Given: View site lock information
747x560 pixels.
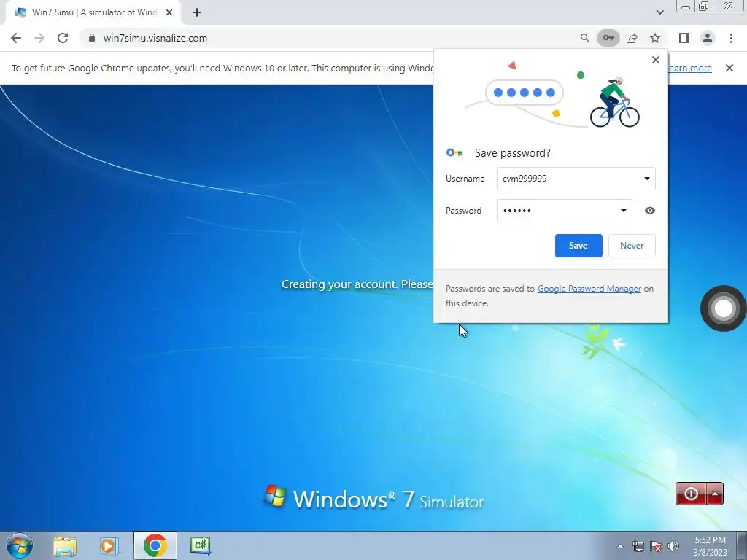Looking at the screenshot, I should (x=92, y=38).
